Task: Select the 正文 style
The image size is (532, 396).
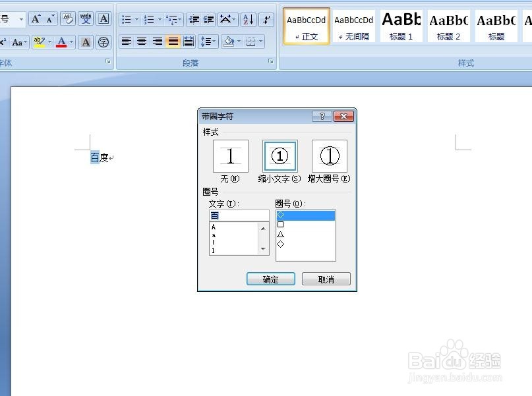Action: pyautogui.click(x=307, y=26)
